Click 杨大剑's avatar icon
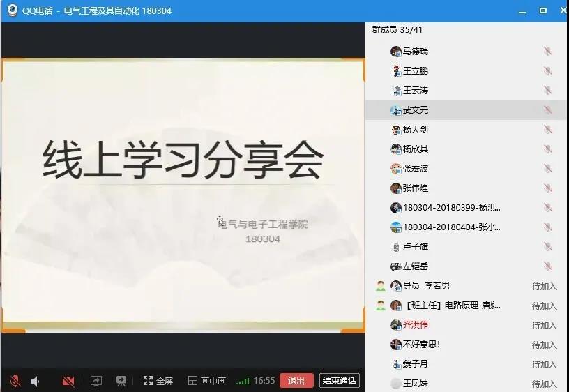Screen dimensions: 569x392 (396, 130)
